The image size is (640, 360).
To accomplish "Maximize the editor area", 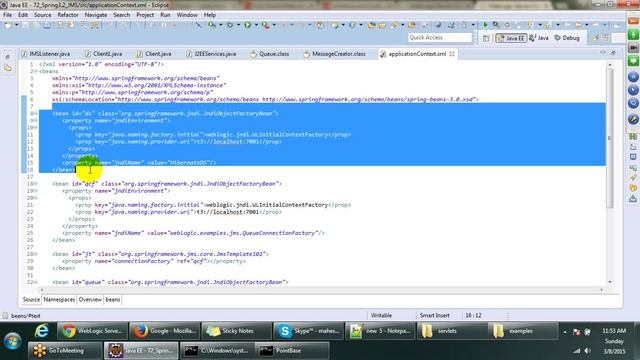I will tap(613, 53).
